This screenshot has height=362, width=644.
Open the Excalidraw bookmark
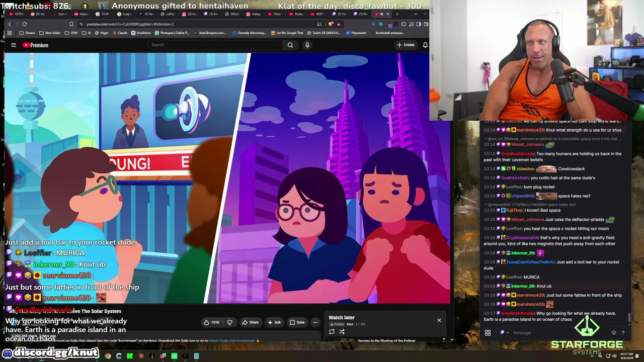point(141,33)
